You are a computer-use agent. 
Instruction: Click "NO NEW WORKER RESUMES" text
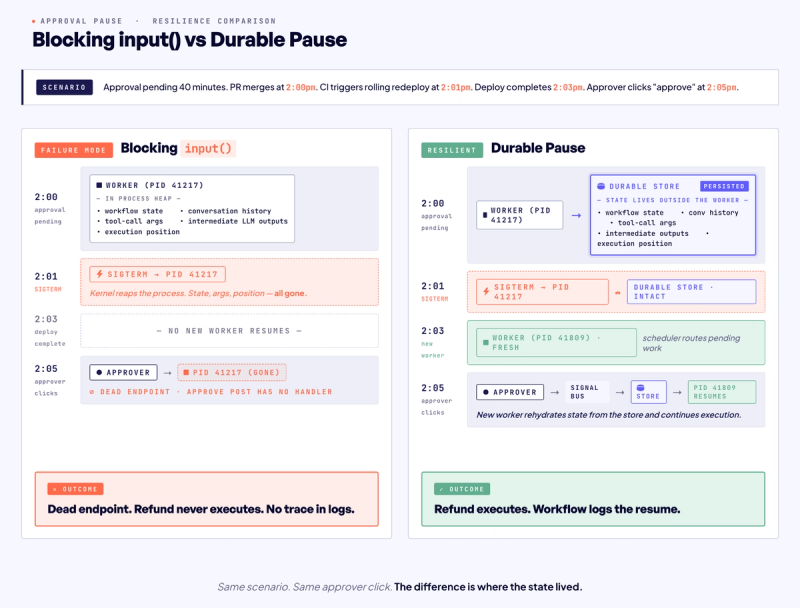tap(229, 331)
